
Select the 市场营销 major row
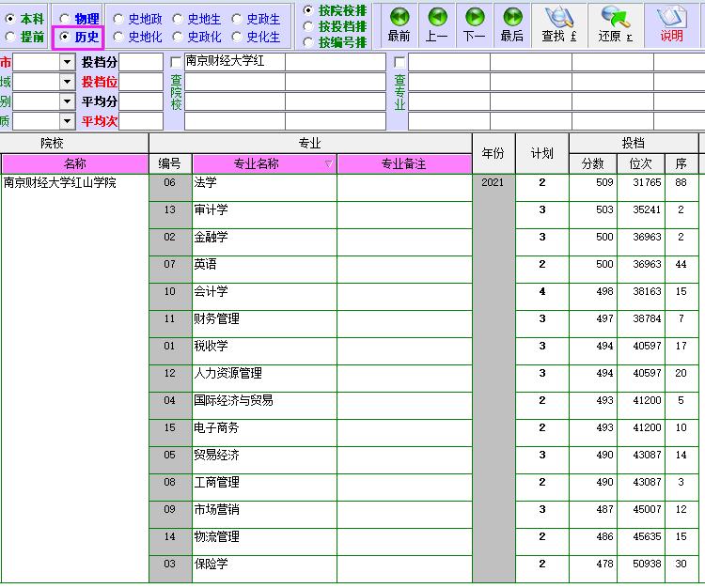pyautogui.click(x=264, y=515)
